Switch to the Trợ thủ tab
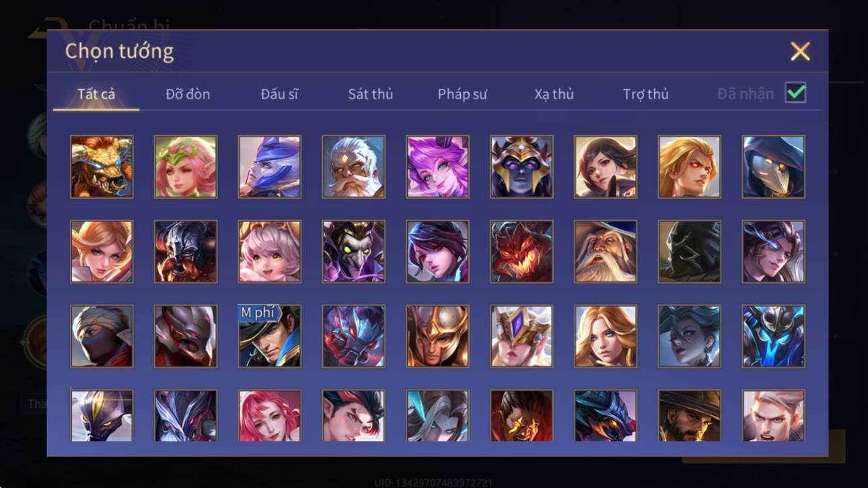The image size is (868, 488). pyautogui.click(x=645, y=94)
